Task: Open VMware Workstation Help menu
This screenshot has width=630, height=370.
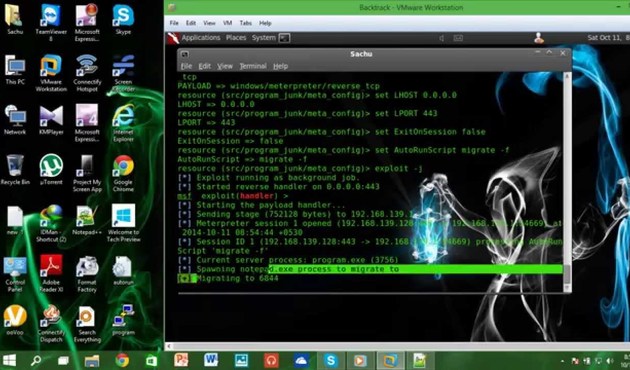Action: [265, 23]
